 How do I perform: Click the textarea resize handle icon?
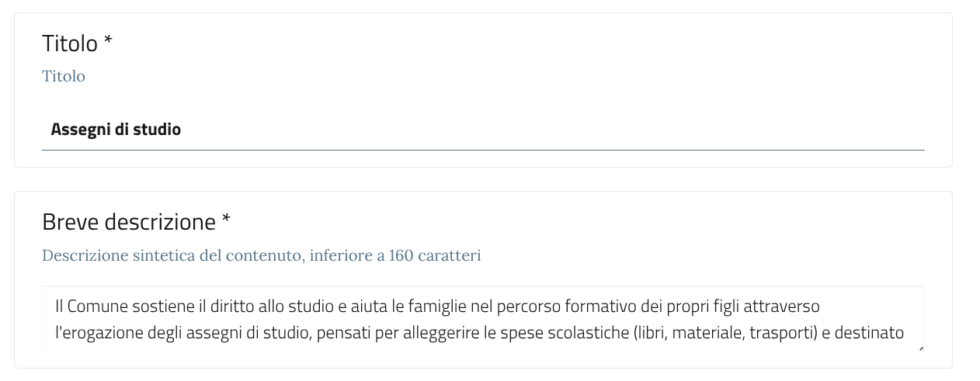coord(921,348)
